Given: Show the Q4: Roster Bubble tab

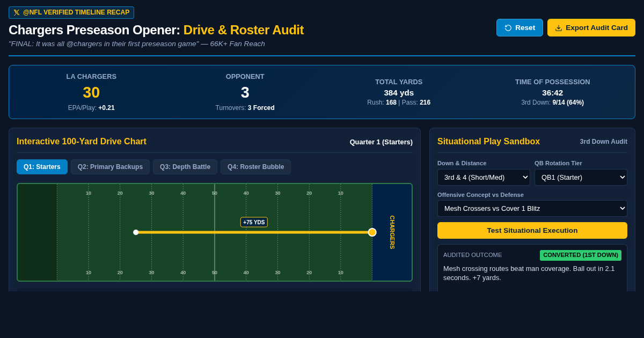Looking at the screenshot, I should tap(255, 167).
